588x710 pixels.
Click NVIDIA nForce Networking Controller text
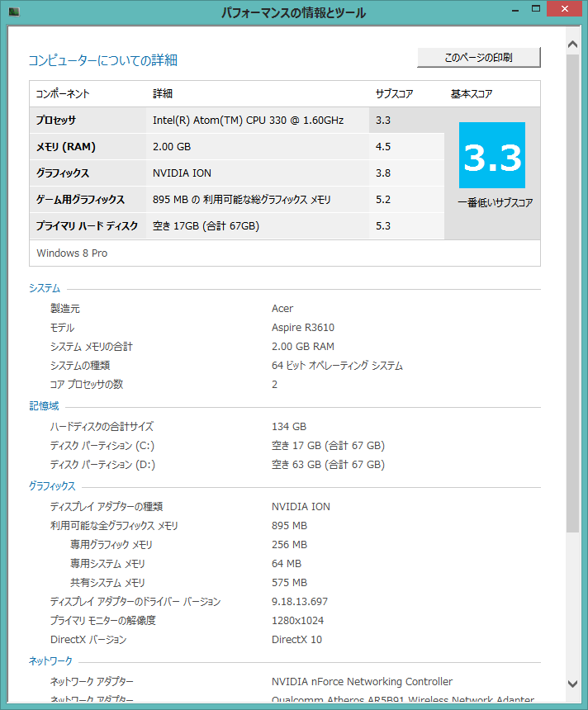coord(362,682)
